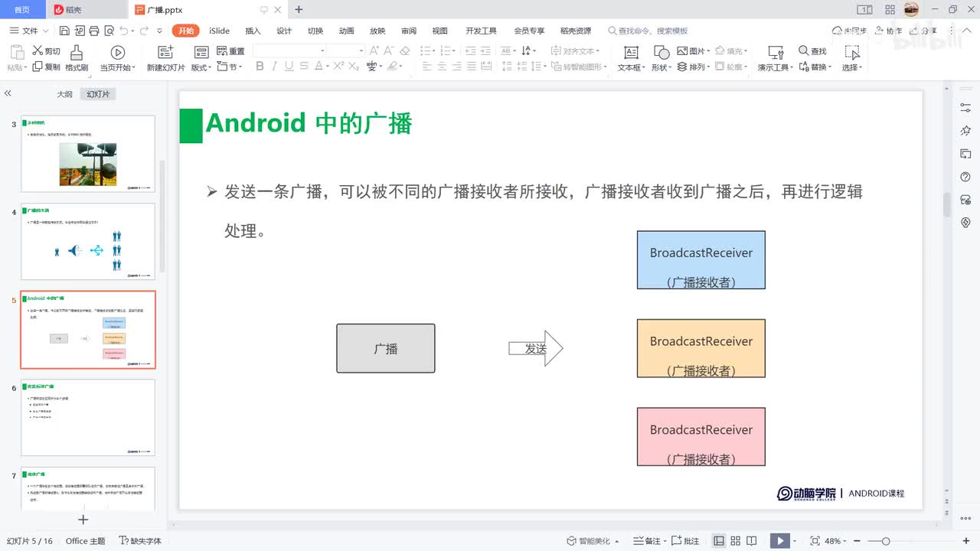The height and width of the screenshot is (551, 980).
Task: Insert a picture with 图片
Action: point(694,51)
